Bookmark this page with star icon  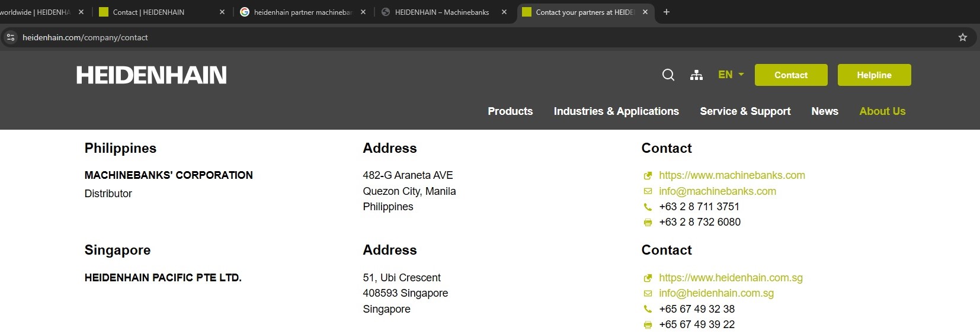pyautogui.click(x=962, y=37)
